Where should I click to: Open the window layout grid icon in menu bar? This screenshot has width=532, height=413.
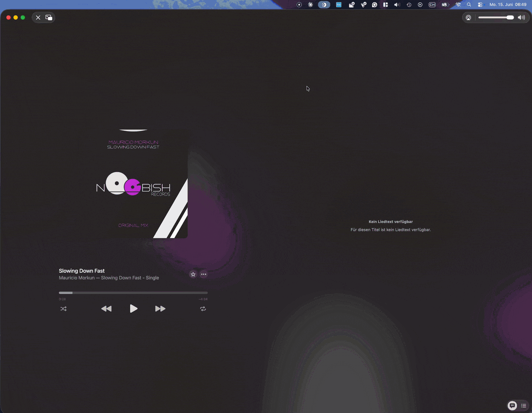tap(386, 5)
